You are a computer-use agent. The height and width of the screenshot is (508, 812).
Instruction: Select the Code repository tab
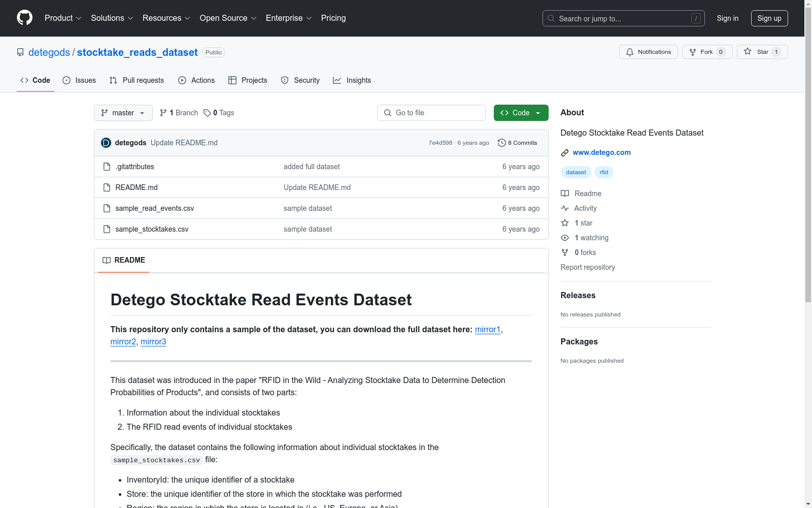point(36,80)
